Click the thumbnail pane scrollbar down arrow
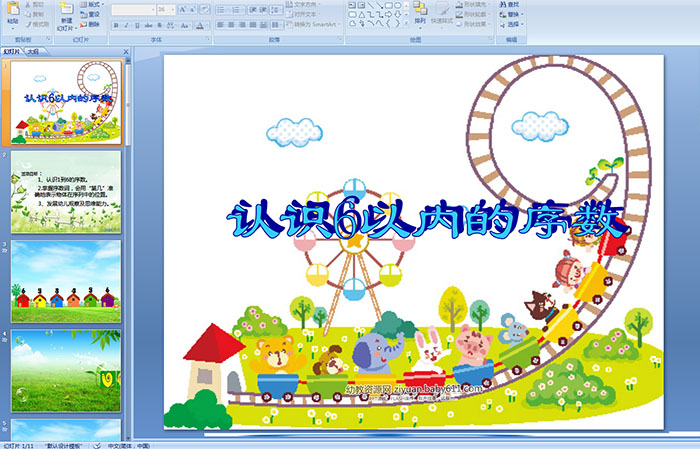Image resolution: width=700 pixels, height=449 pixels. 128,437
